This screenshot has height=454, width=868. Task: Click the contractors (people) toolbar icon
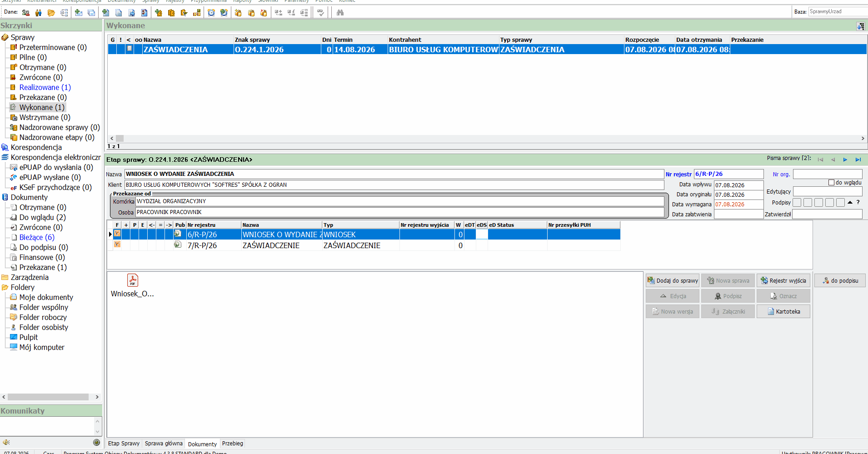tap(26, 13)
